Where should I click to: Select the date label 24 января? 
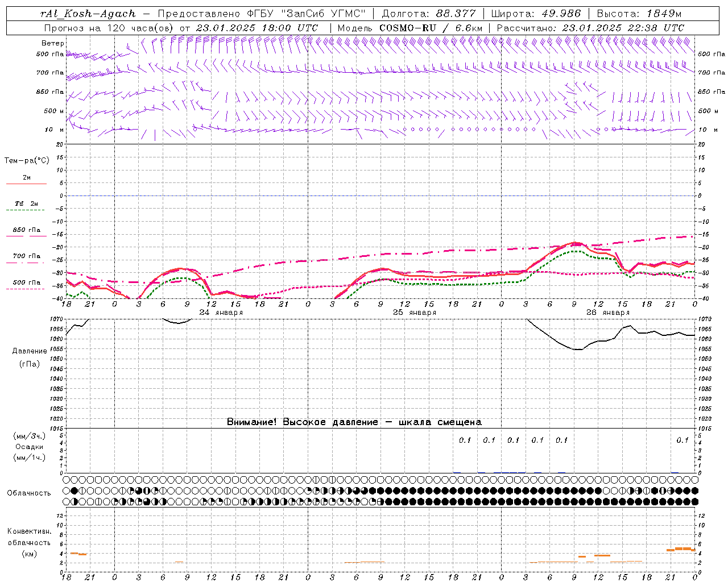point(221,313)
